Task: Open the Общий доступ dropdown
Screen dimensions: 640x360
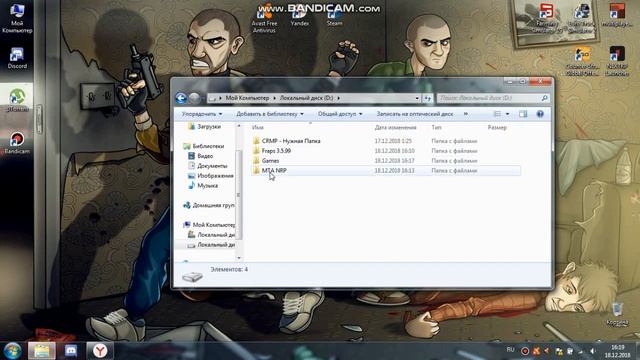Action: coord(340,114)
